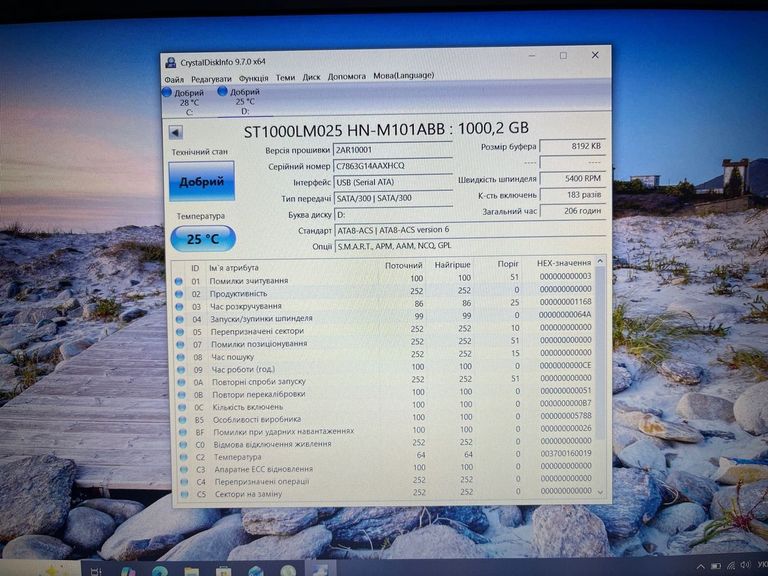
Task: Click the standard field ATA8-ACS
Action: coord(470,230)
